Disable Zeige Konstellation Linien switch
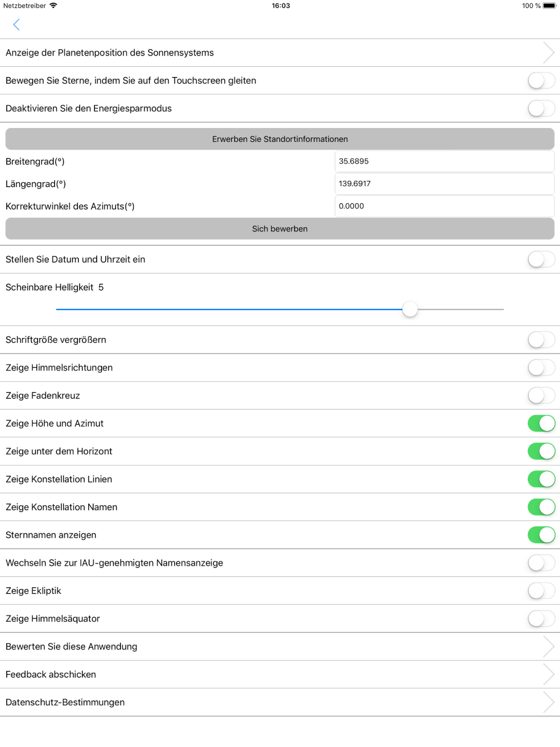 point(541,479)
